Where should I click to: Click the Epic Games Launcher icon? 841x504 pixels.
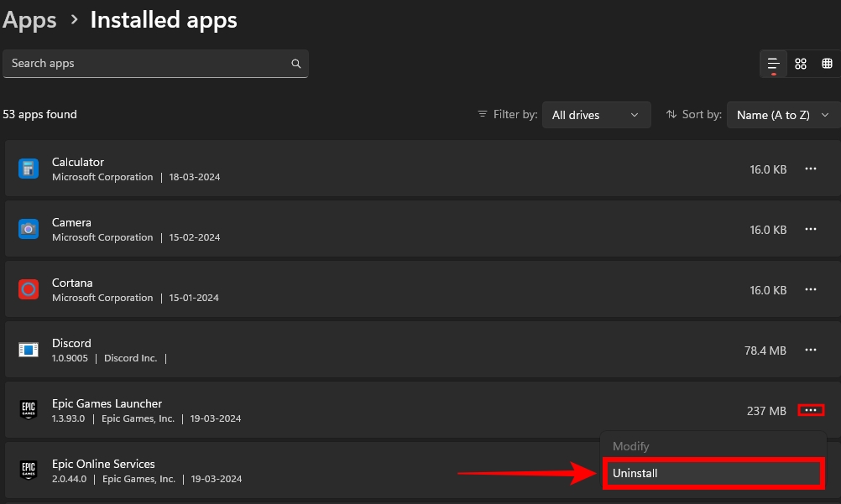coord(29,410)
